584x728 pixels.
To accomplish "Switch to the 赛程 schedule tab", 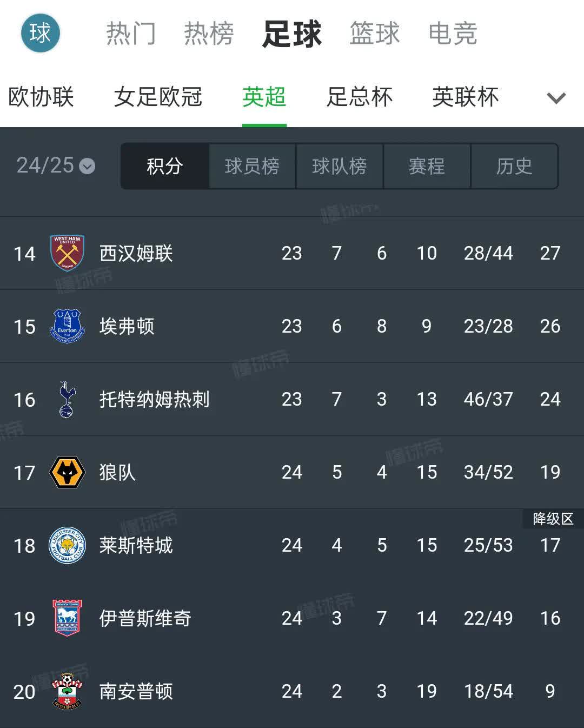I will 427,167.
